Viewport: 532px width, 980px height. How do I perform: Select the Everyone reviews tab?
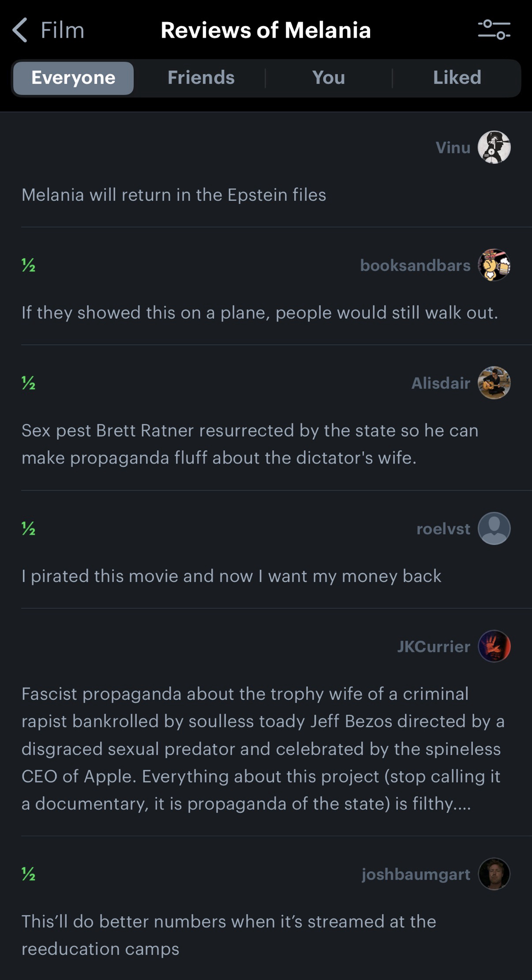click(74, 78)
